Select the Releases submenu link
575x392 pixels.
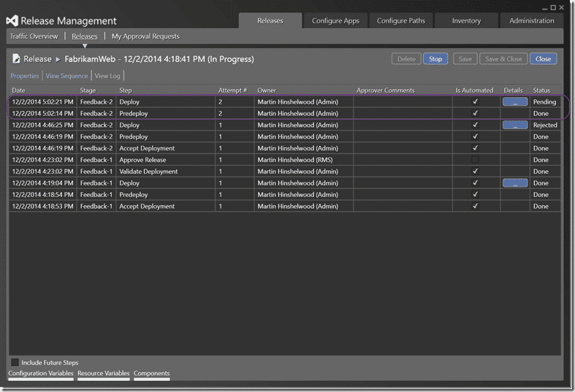click(85, 36)
